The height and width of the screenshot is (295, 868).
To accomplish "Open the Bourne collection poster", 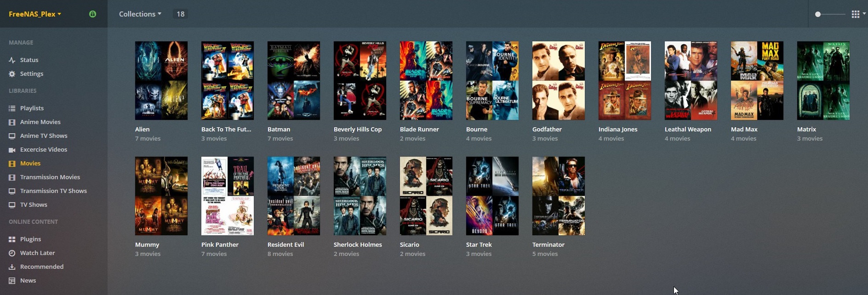I will point(492,80).
